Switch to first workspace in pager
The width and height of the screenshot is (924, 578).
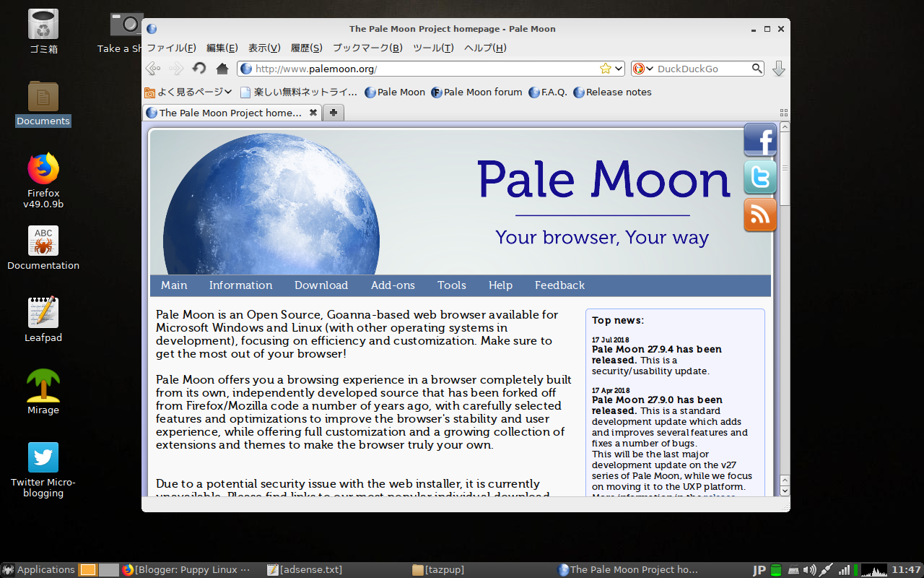(x=87, y=570)
